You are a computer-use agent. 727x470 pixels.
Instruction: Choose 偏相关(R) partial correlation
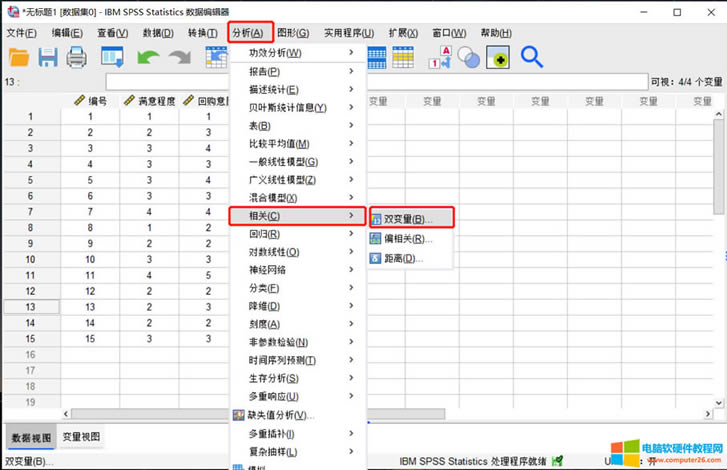(x=407, y=239)
